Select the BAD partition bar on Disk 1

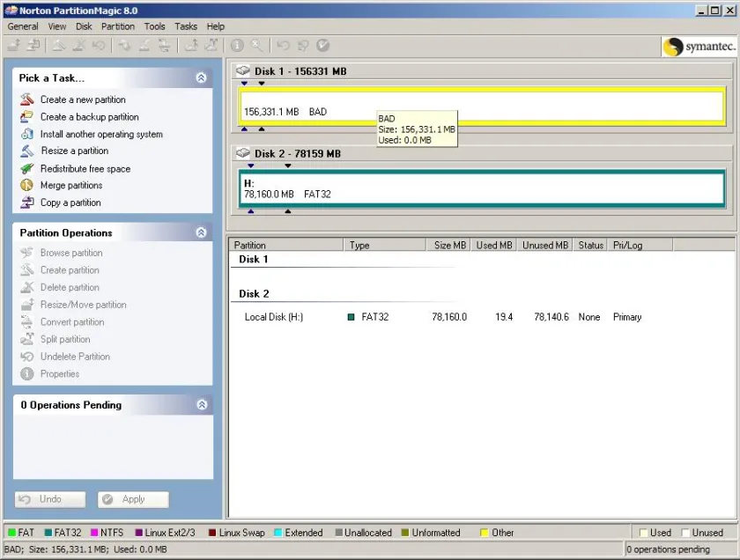(482, 107)
